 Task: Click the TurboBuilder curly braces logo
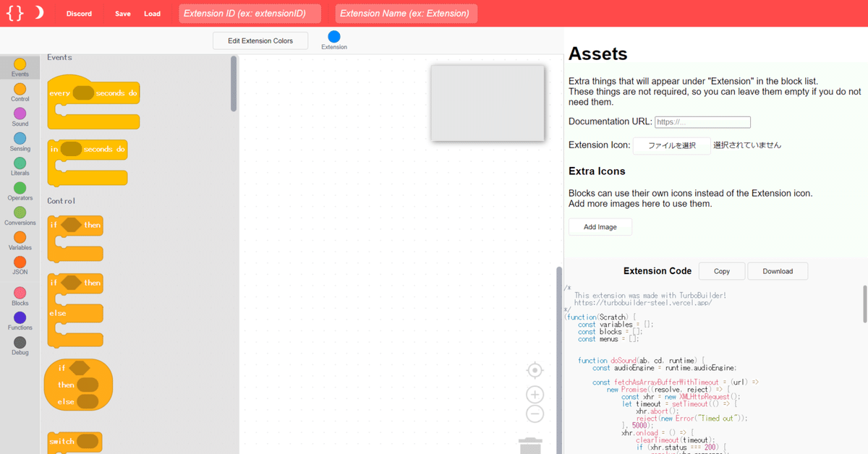[x=14, y=13]
